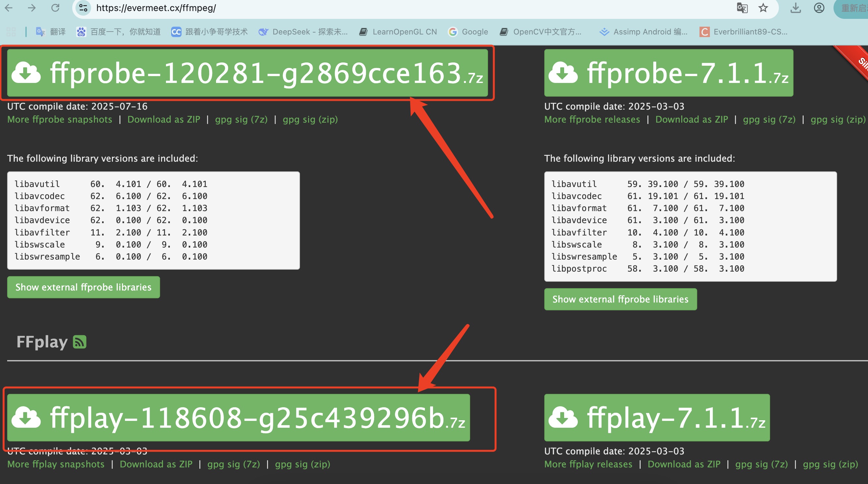Open More ffprobe snapshots link

pos(60,119)
